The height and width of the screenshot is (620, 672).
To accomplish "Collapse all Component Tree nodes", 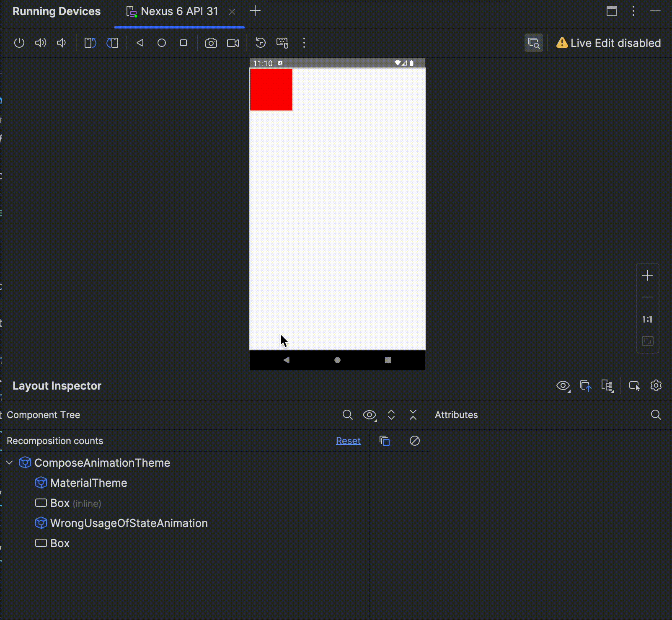I will pyautogui.click(x=413, y=415).
